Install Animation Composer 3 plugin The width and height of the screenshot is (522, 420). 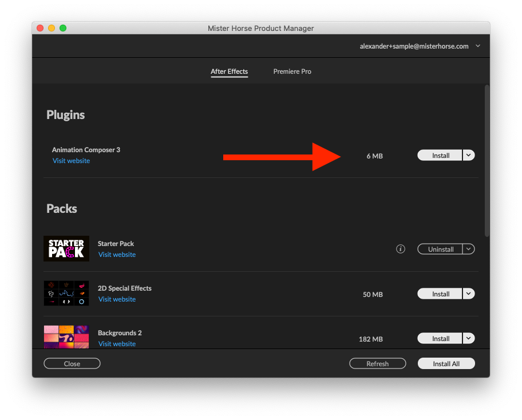click(440, 155)
